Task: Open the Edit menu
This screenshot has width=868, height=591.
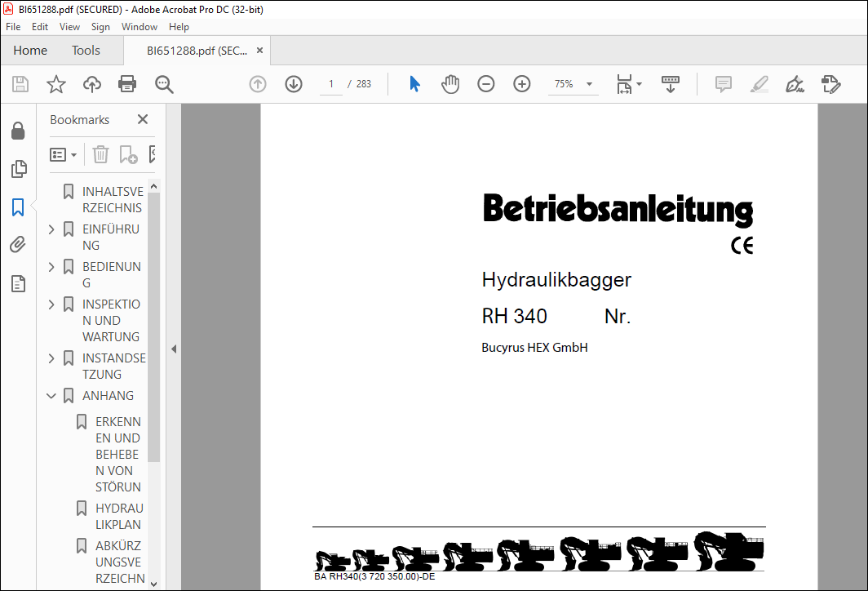Action: coord(40,27)
